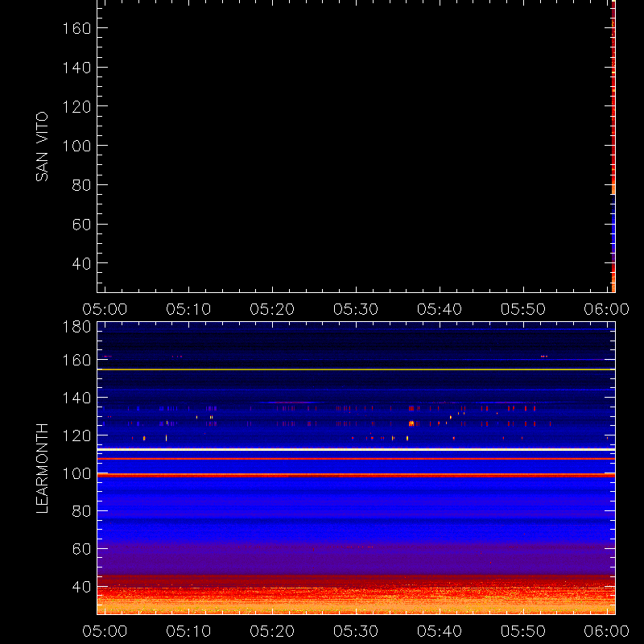Screen dimensions: 644x644
Task: Select the 60 label on SAN VITO axis
Action: 81,225
